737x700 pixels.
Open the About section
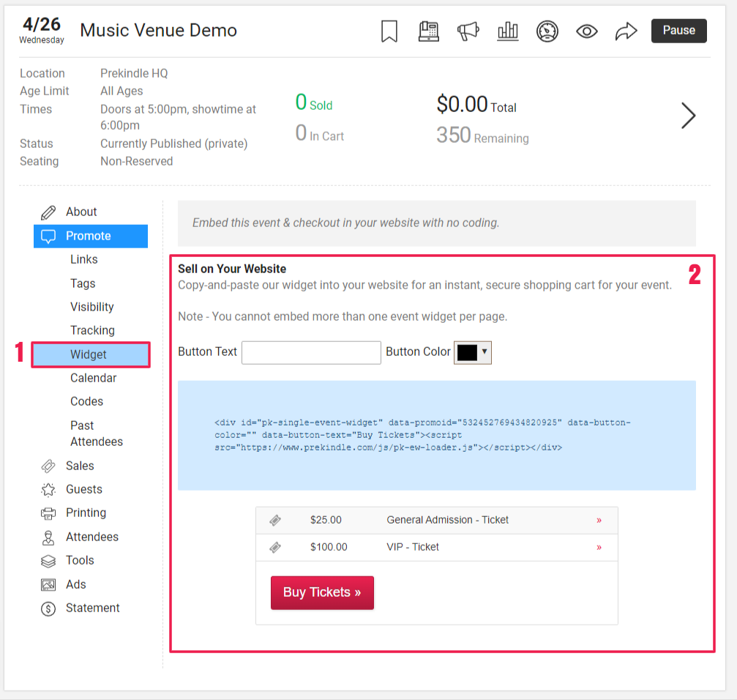(81, 212)
